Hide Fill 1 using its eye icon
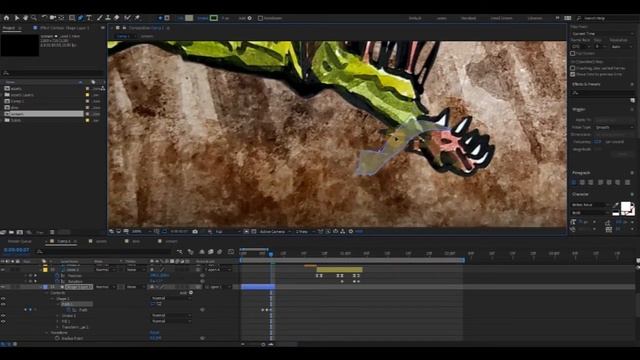The width and height of the screenshot is (640, 360). (3, 321)
